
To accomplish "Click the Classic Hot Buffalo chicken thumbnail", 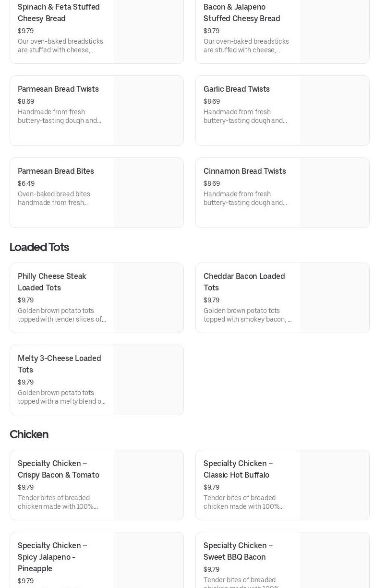I will click(334, 485).
